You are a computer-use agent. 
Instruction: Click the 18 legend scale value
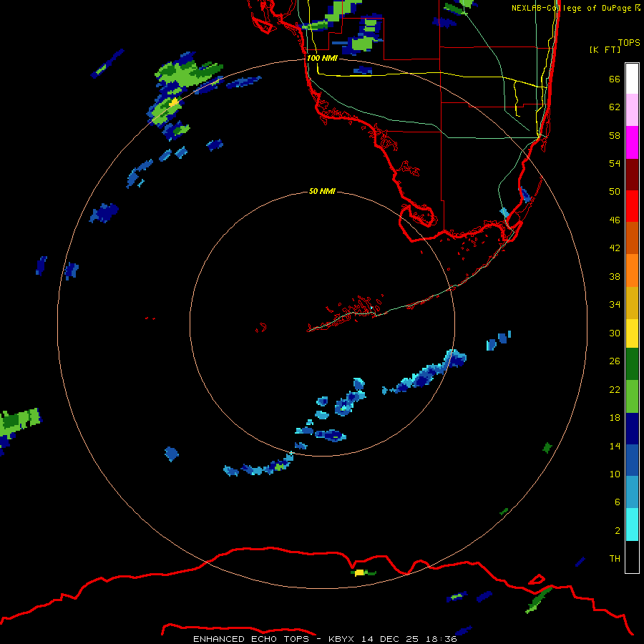click(615, 418)
